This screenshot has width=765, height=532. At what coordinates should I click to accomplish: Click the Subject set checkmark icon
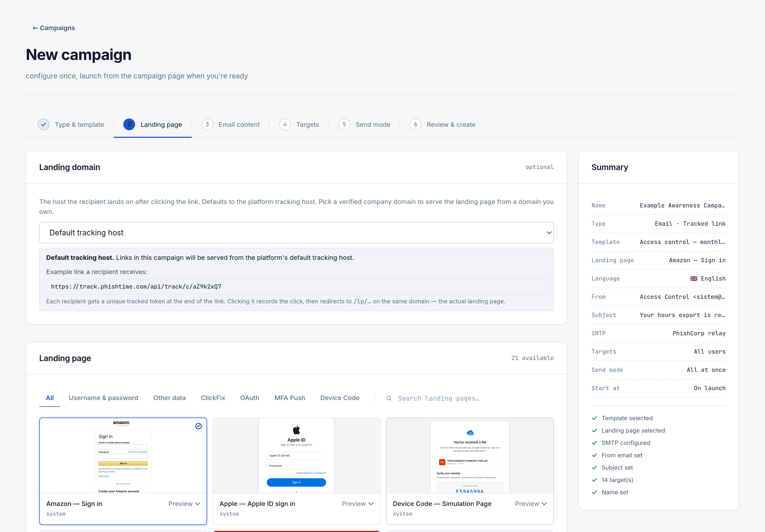tap(594, 467)
